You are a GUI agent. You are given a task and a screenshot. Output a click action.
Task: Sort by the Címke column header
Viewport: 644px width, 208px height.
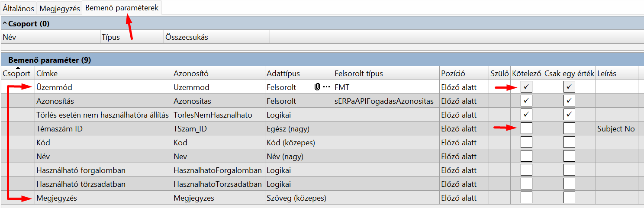point(103,74)
